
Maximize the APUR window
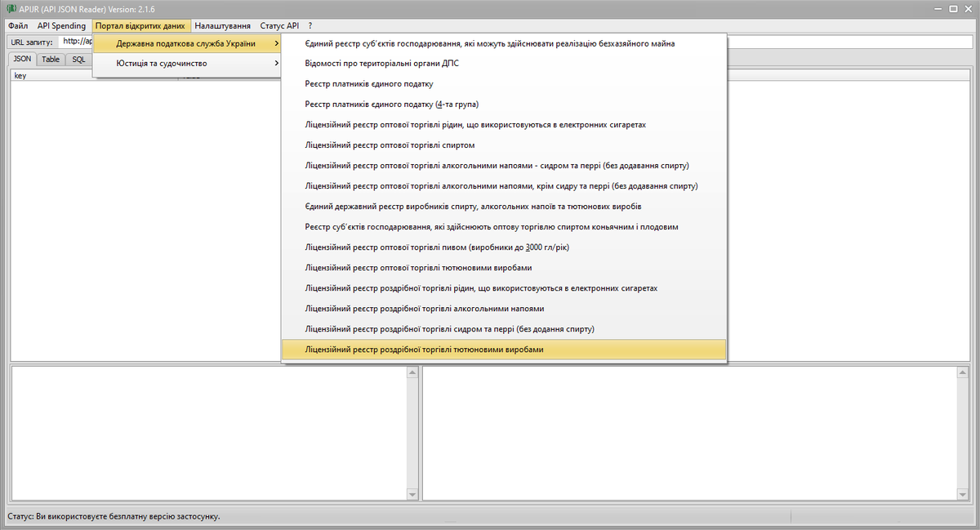click(953, 8)
